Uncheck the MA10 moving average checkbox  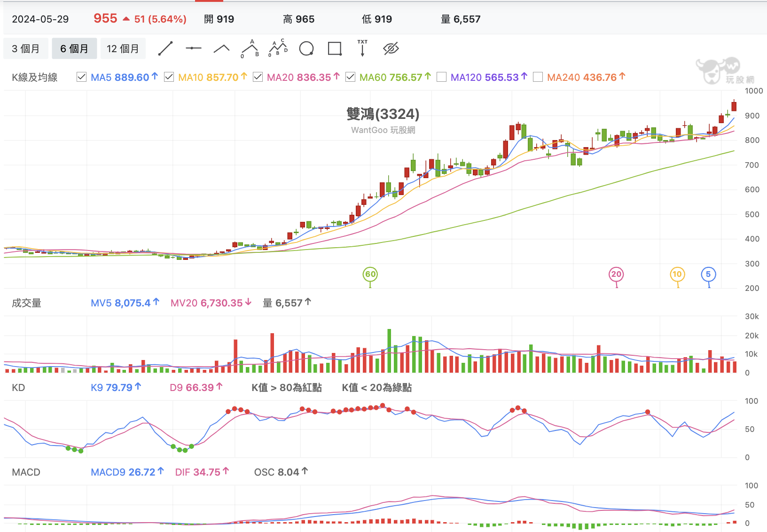[169, 77]
